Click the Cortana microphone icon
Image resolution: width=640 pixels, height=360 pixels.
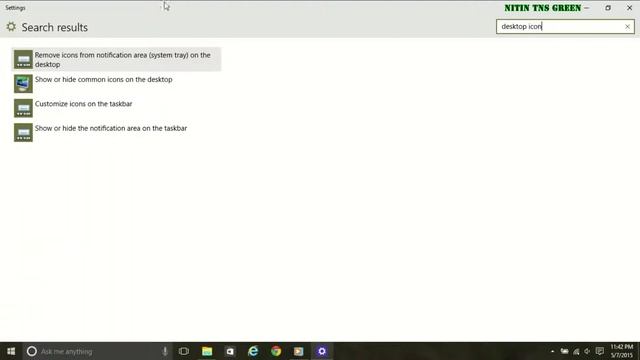pyautogui.click(x=165, y=351)
